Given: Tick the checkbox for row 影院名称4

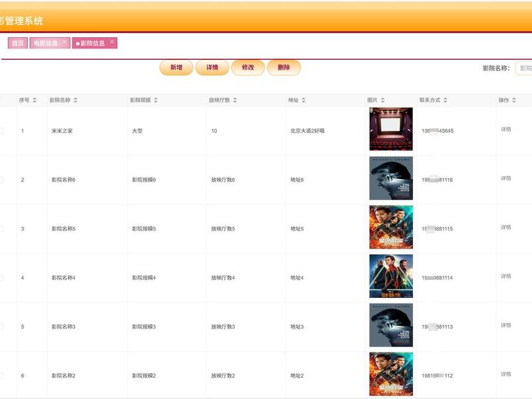Looking at the screenshot, I should point(1,277).
